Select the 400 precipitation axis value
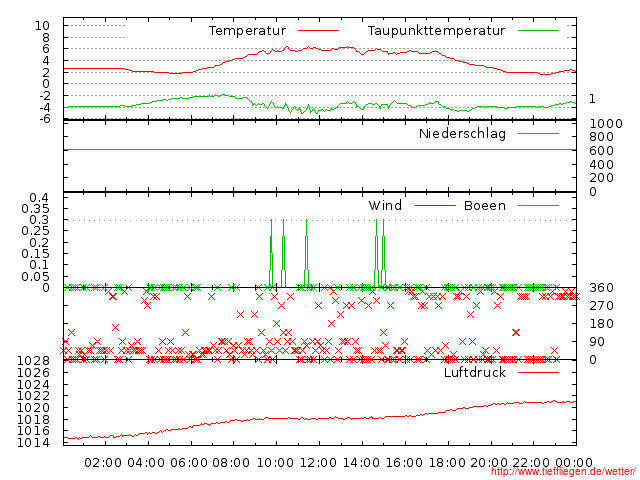Viewport: 640px width, 480px height. tap(601, 164)
